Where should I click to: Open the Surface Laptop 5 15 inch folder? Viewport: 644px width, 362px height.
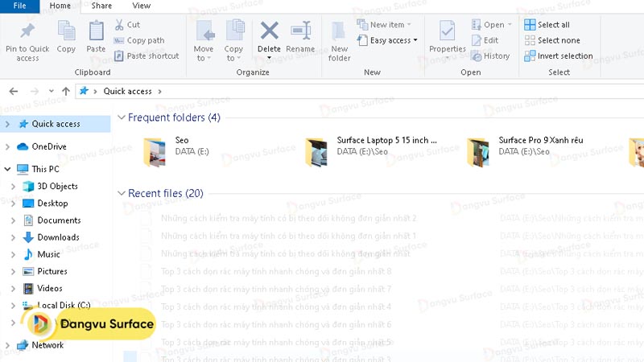click(x=316, y=152)
